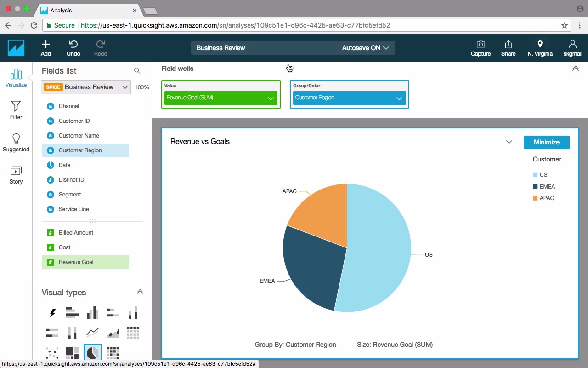Select the Billed Amount field
The height and width of the screenshot is (368, 588).
[x=85, y=233]
